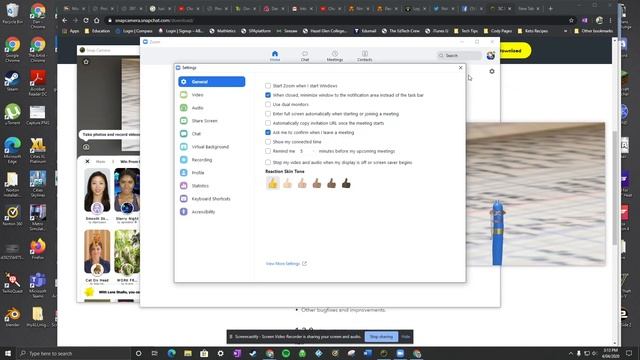Image resolution: width=640 pixels, height=360 pixels.
Task: Click the Accessibility settings icon
Action: click(184, 212)
